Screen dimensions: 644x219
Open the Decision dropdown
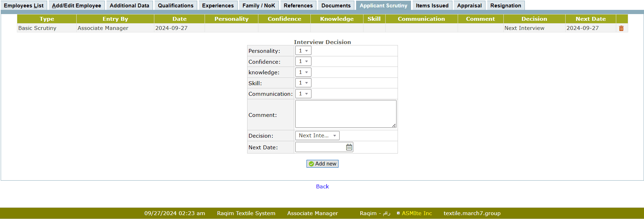tap(317, 136)
